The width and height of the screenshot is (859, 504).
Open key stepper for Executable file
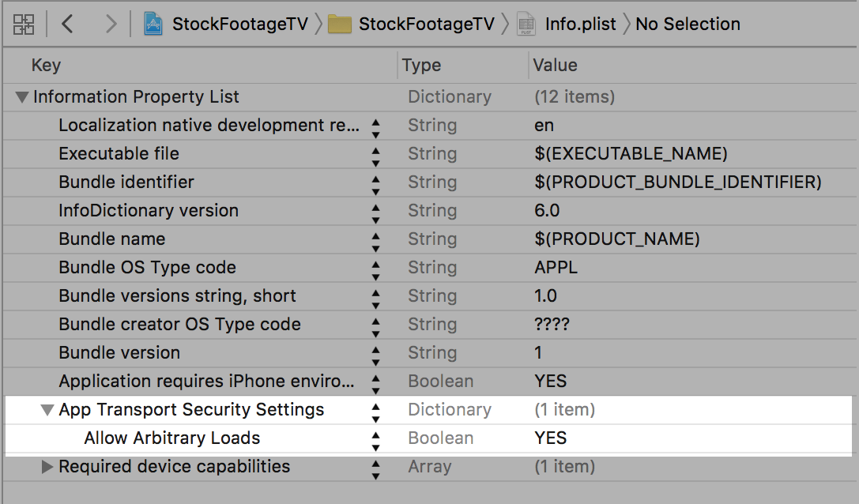coord(376,156)
